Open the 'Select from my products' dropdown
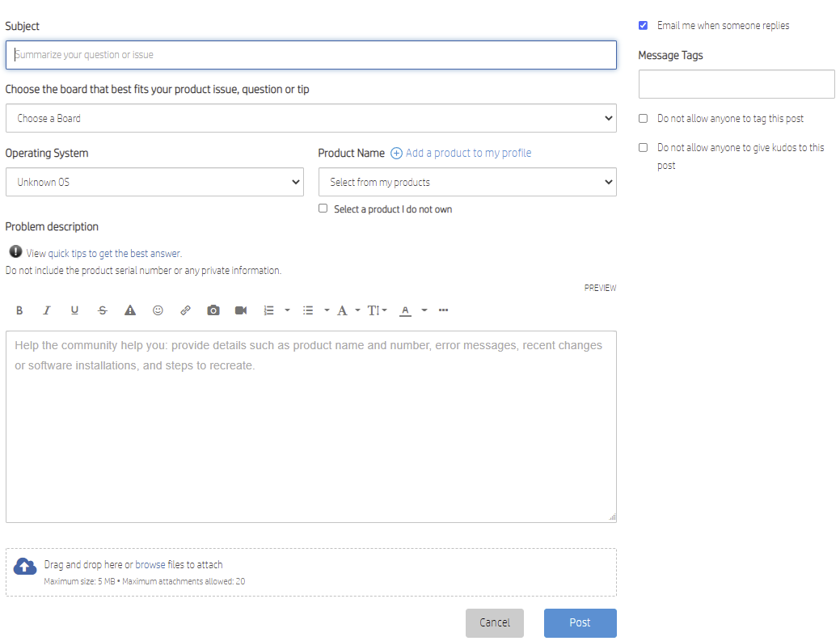Viewport: 840px width, 641px height. pos(467,181)
